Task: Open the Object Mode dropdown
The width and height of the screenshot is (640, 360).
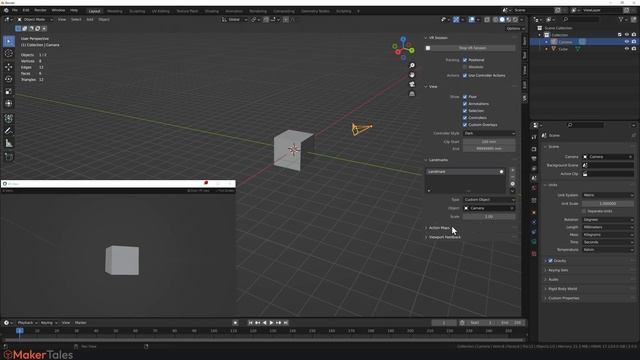Action: [35, 19]
